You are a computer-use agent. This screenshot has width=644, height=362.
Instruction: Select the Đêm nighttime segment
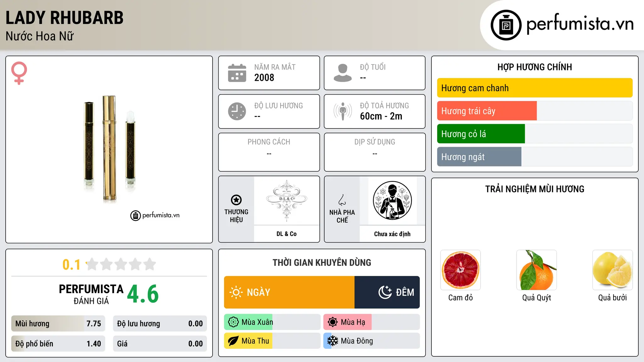tap(387, 292)
